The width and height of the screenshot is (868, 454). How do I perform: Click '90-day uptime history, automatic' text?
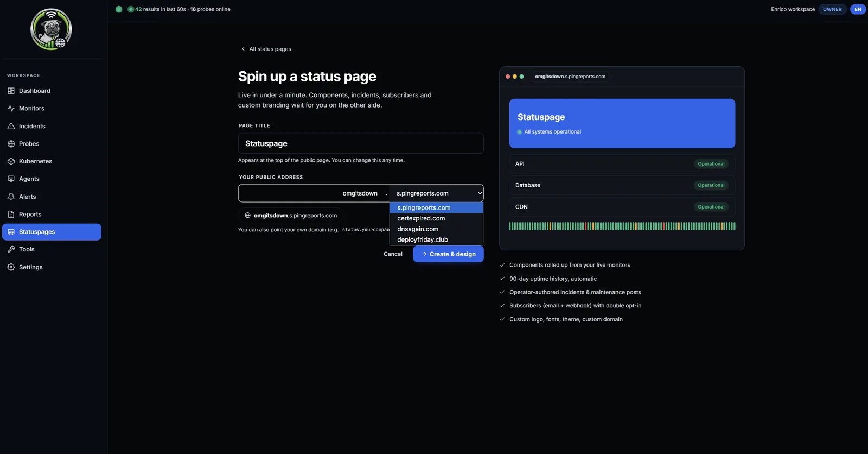[x=553, y=279]
